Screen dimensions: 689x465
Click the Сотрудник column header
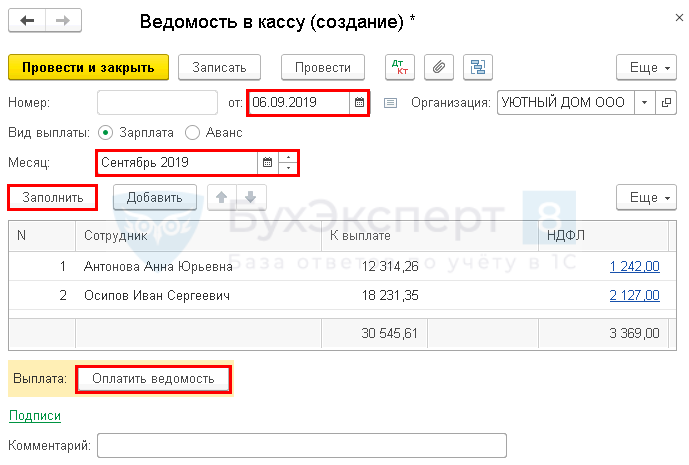click(x=199, y=236)
